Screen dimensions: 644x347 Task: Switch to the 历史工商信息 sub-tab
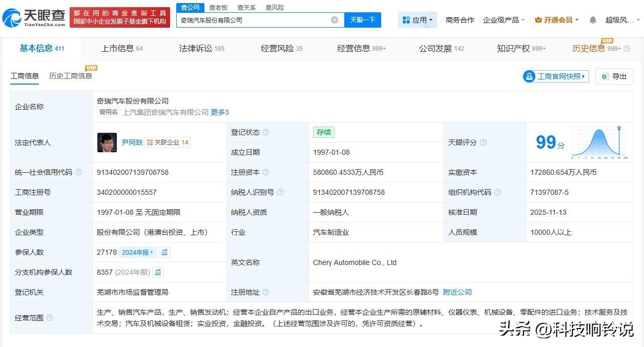coord(71,76)
